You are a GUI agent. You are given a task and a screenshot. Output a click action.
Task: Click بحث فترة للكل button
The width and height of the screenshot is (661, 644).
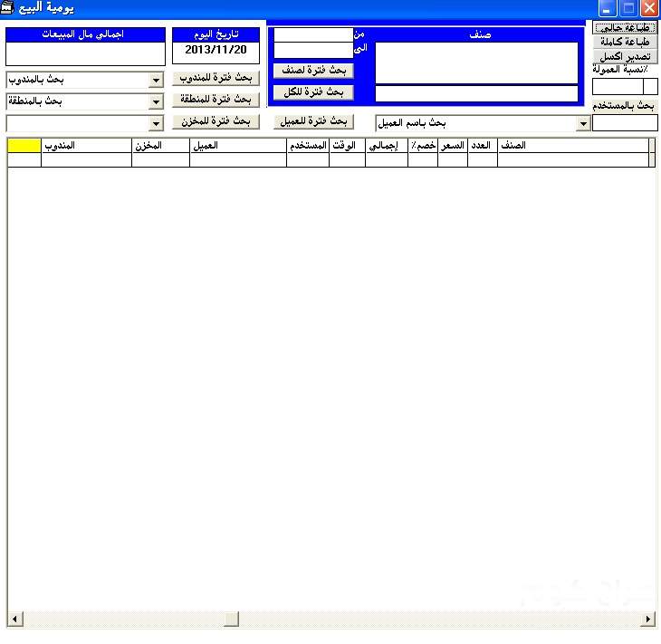pyautogui.click(x=312, y=92)
